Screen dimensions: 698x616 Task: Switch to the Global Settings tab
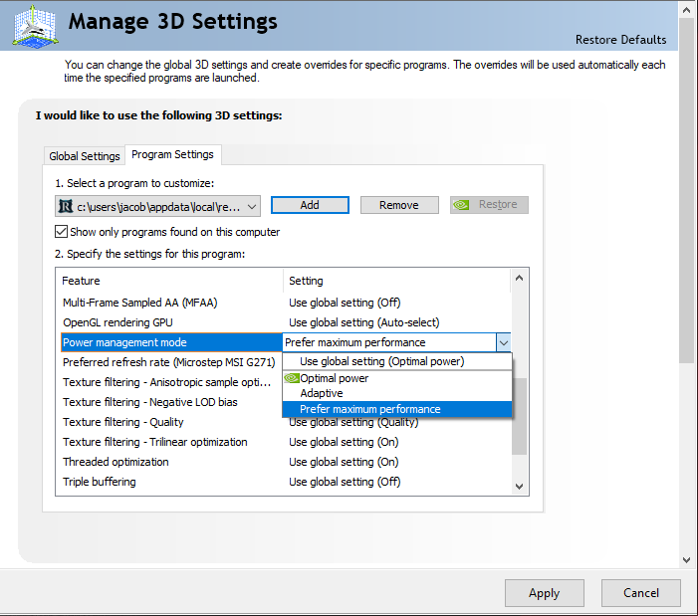pos(85,156)
